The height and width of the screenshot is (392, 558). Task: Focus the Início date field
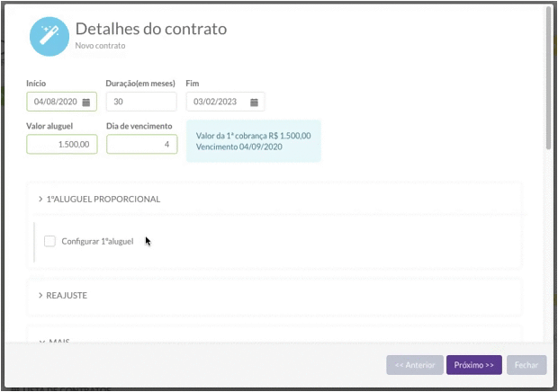point(56,102)
